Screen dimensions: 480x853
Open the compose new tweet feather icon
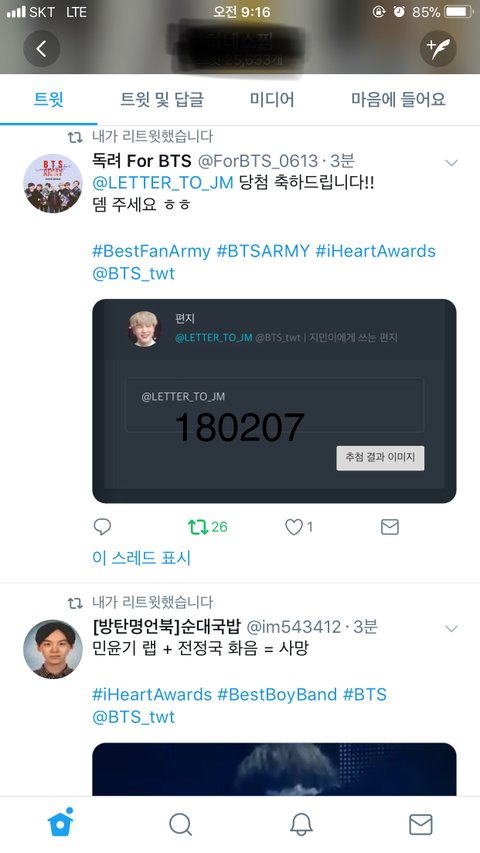(x=438, y=48)
